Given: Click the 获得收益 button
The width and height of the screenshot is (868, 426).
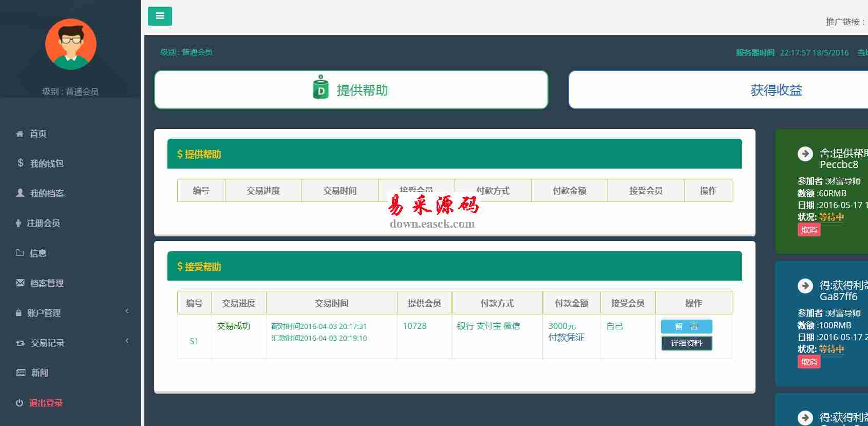Looking at the screenshot, I should pos(776,90).
